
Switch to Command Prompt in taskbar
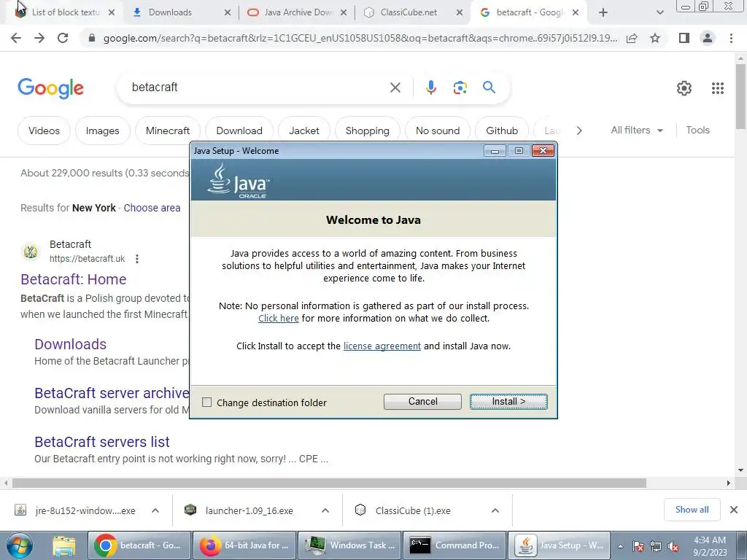(x=454, y=545)
